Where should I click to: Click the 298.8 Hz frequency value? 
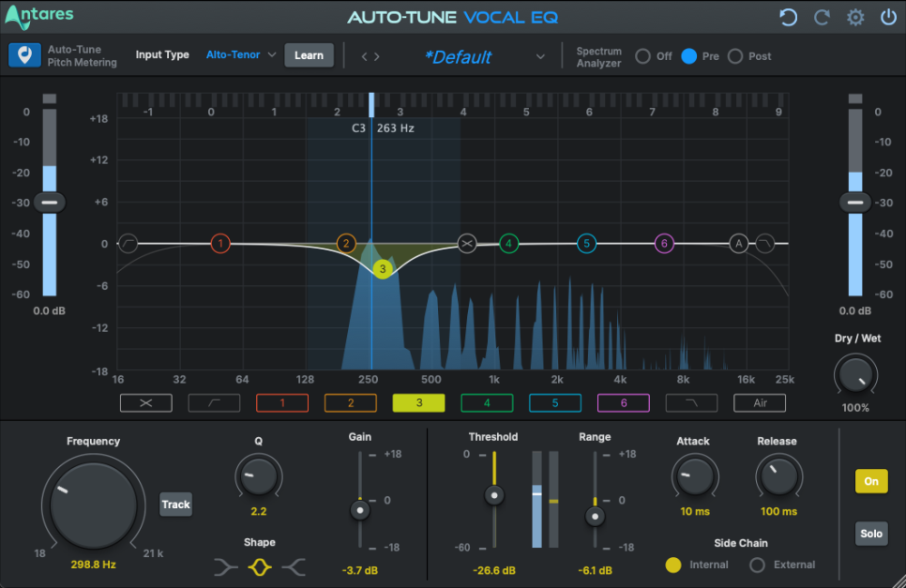click(93, 565)
